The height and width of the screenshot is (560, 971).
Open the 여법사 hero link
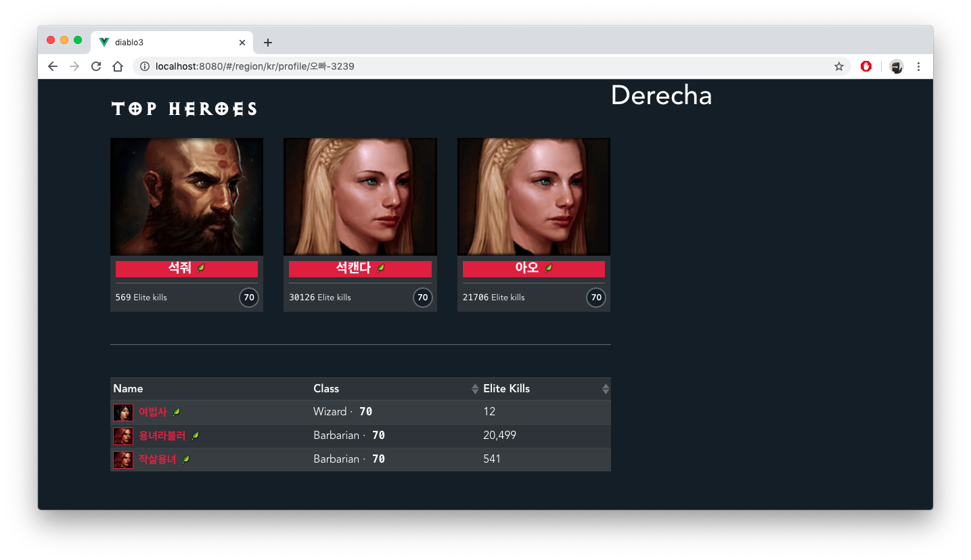pyautogui.click(x=152, y=412)
